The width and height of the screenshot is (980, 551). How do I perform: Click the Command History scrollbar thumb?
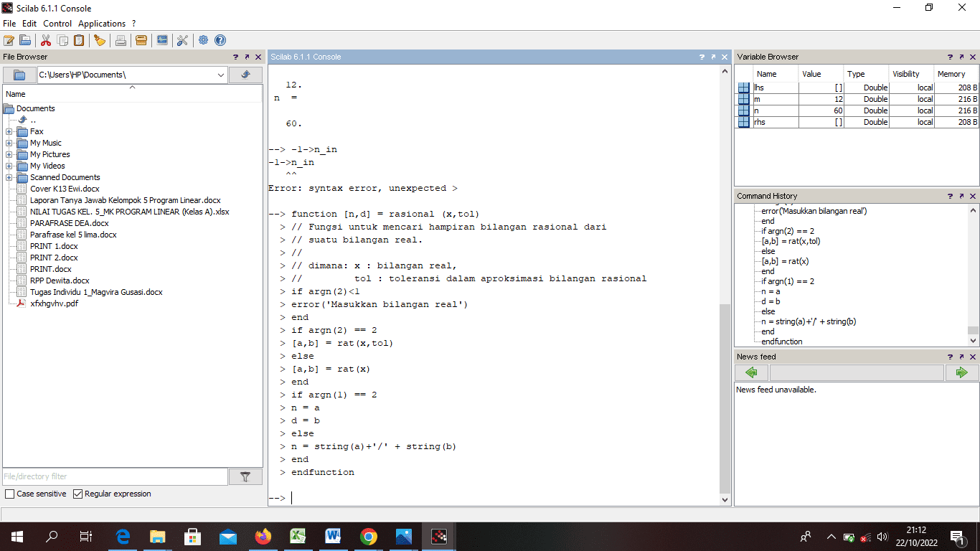[973, 331]
